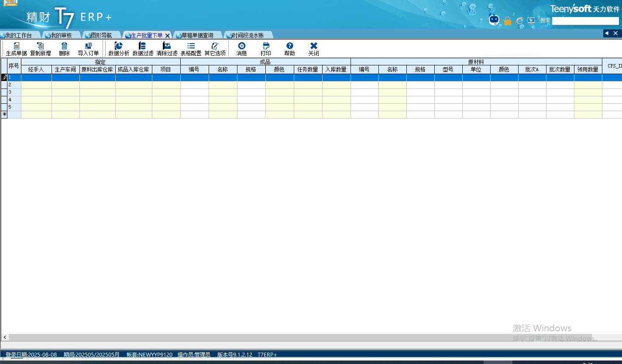
Task: Click the orange padlock lock icon
Action: click(507, 20)
